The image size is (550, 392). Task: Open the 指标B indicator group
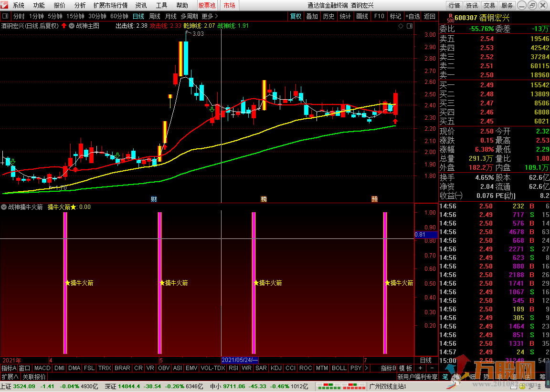click(389, 368)
